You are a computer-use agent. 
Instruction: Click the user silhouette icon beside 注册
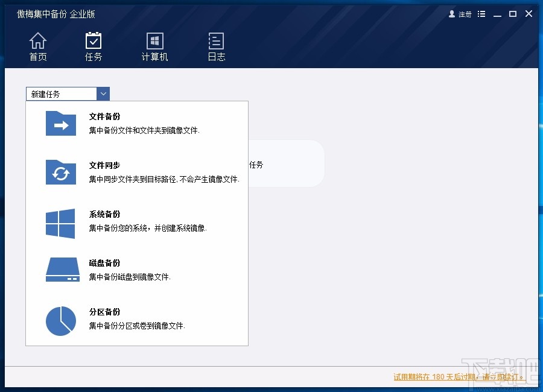(x=451, y=14)
